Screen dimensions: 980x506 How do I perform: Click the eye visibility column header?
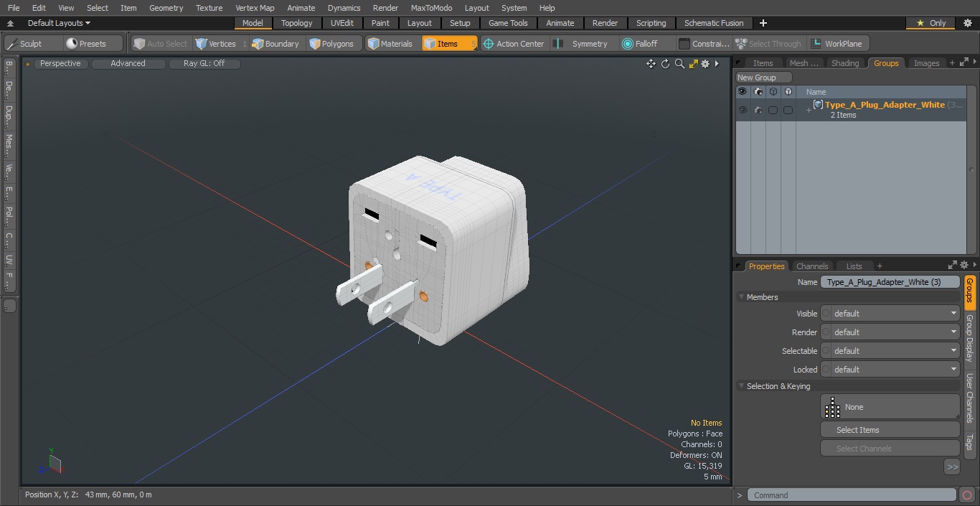pos(743,92)
